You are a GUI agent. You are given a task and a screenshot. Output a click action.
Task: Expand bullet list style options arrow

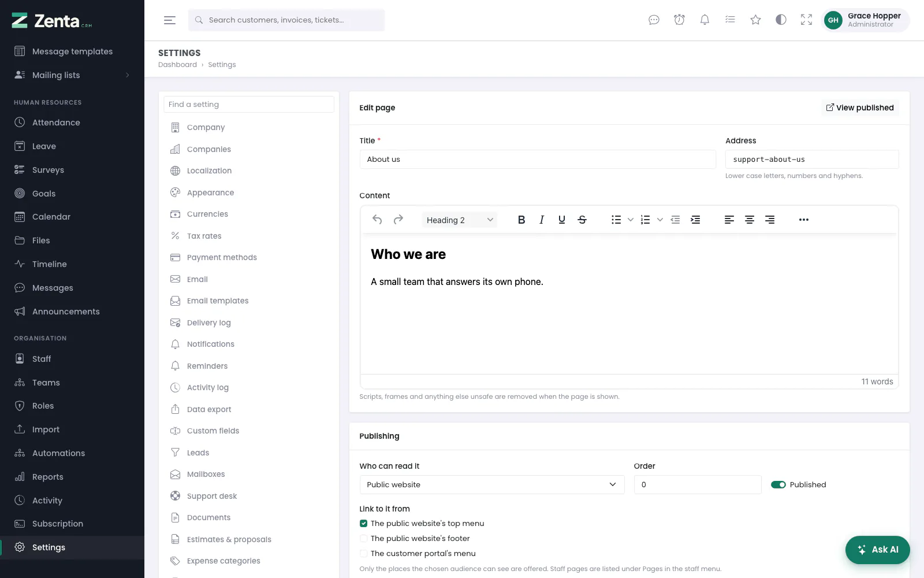coord(631,220)
